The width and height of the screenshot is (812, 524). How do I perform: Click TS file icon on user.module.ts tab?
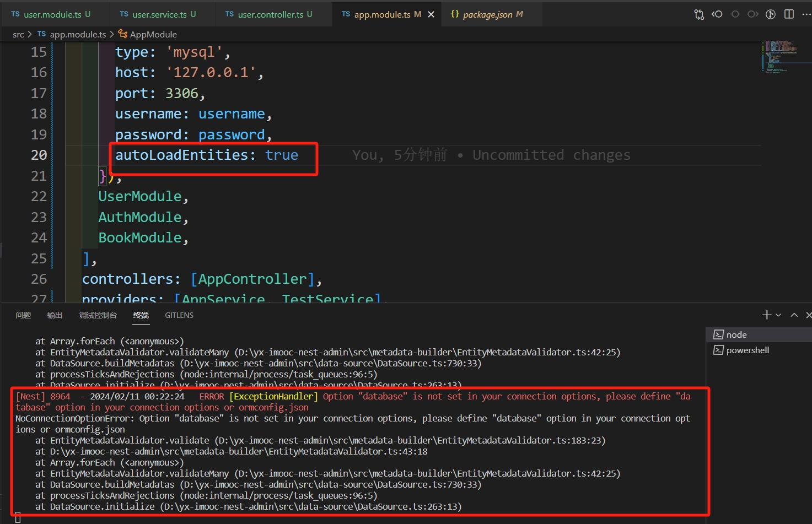[15, 14]
